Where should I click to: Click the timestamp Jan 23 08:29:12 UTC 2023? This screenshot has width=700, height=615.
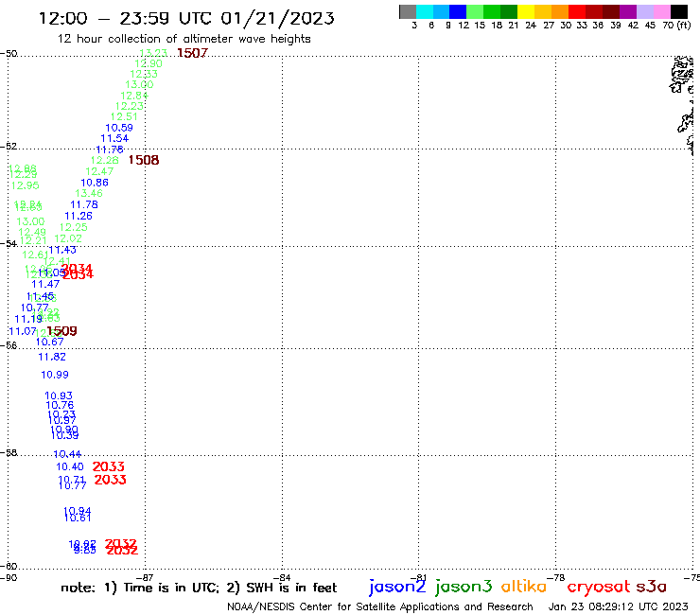pos(618,606)
